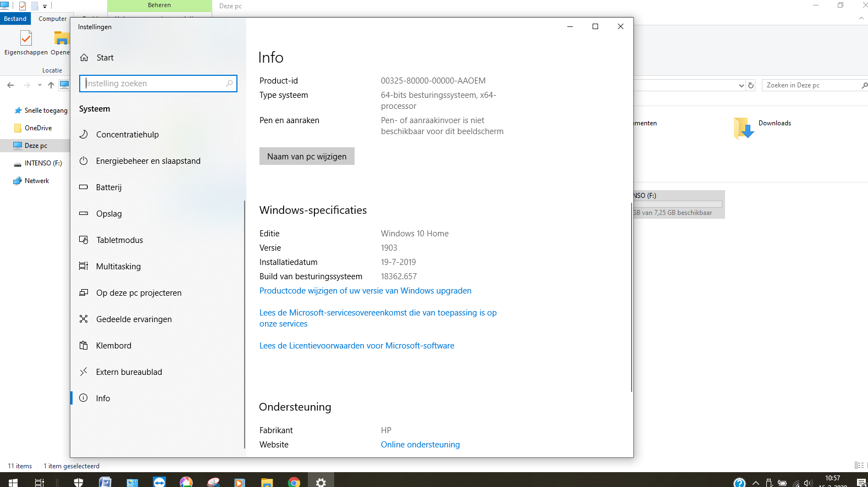Open the Start home page in Instellingen
Viewport: 868px width, 487px height.
pos(97,58)
